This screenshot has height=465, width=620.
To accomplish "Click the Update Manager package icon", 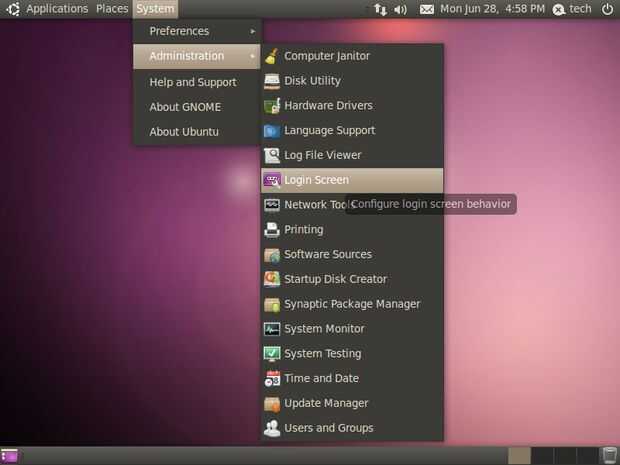I will point(272,404).
